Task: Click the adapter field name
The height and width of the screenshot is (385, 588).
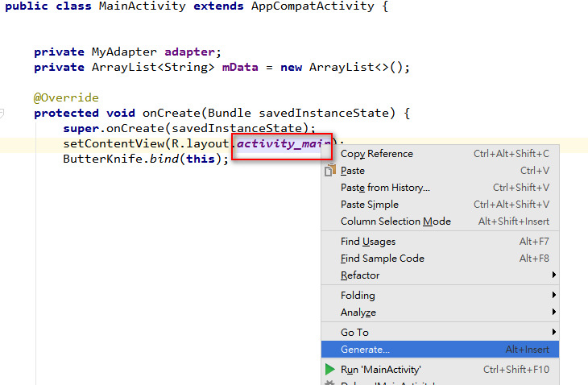Action: click(x=189, y=52)
